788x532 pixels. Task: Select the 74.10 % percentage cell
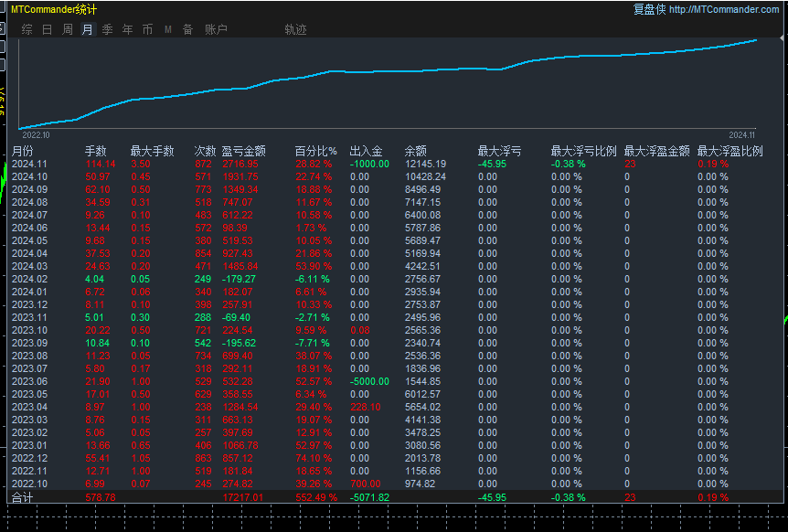pyautogui.click(x=314, y=458)
